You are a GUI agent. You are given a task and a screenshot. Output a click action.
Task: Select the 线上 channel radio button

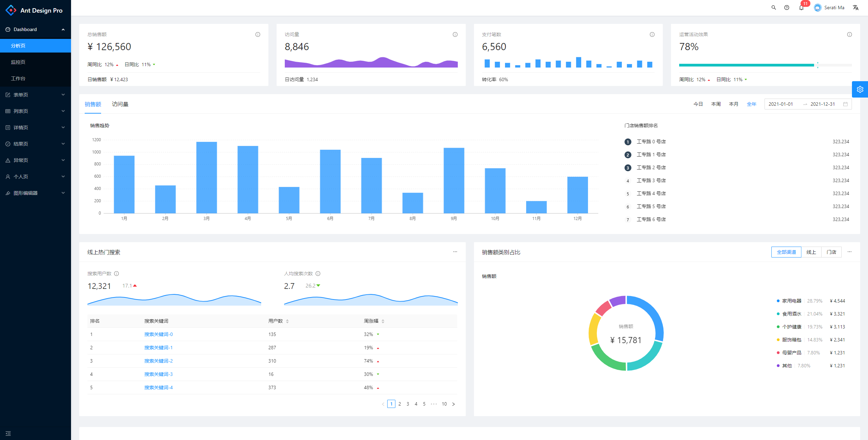[811, 252]
